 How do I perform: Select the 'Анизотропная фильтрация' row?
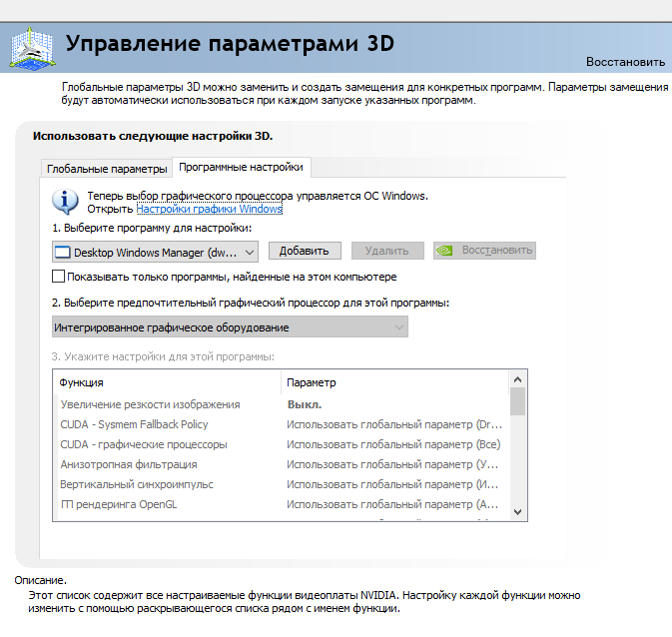(282, 464)
